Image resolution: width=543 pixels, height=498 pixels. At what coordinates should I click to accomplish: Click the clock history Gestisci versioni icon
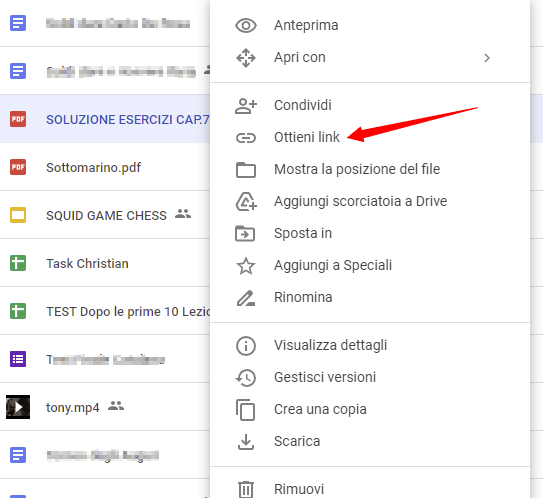[x=246, y=377]
